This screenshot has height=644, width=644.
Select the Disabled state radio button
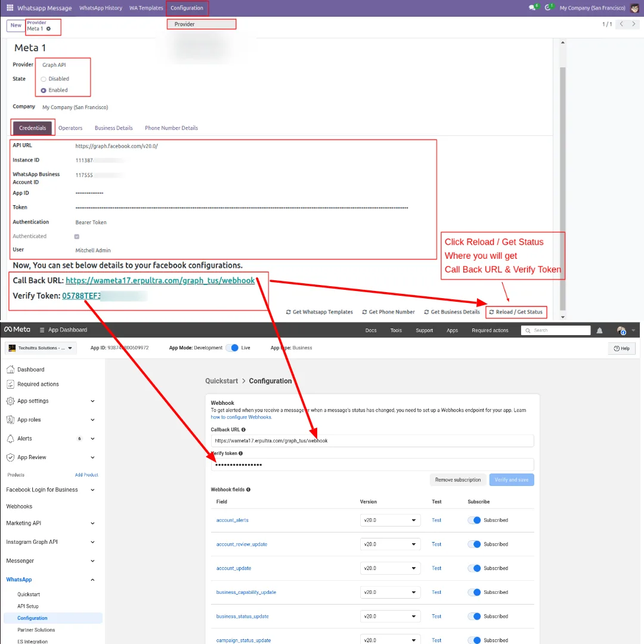[44, 79]
